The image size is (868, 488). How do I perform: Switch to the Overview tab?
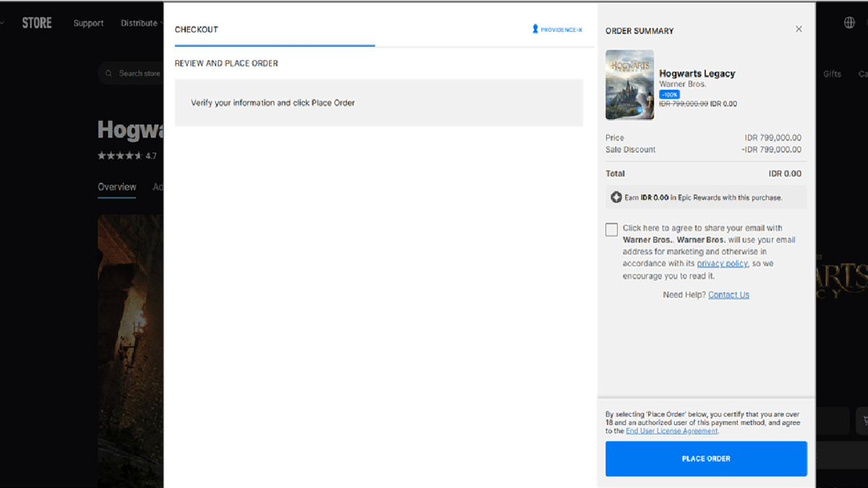116,187
